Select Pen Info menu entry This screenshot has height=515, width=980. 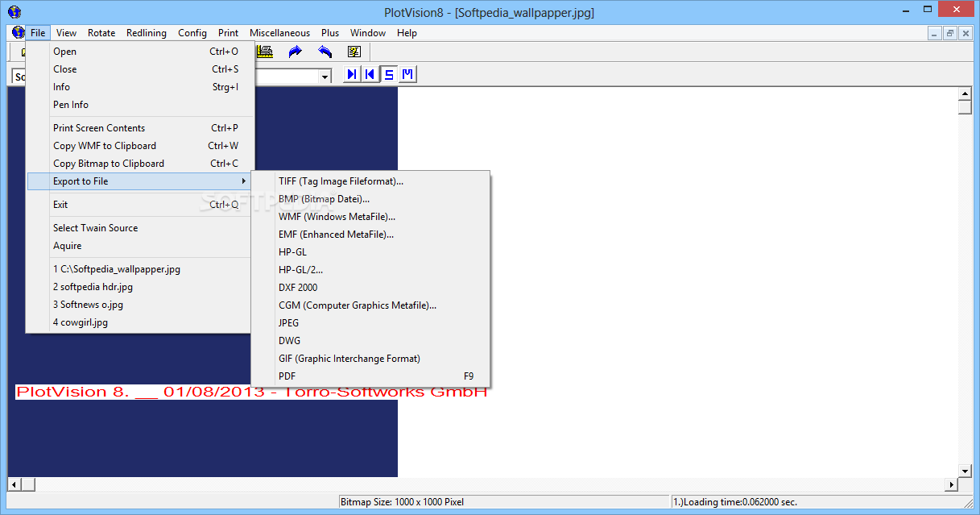pos(140,105)
